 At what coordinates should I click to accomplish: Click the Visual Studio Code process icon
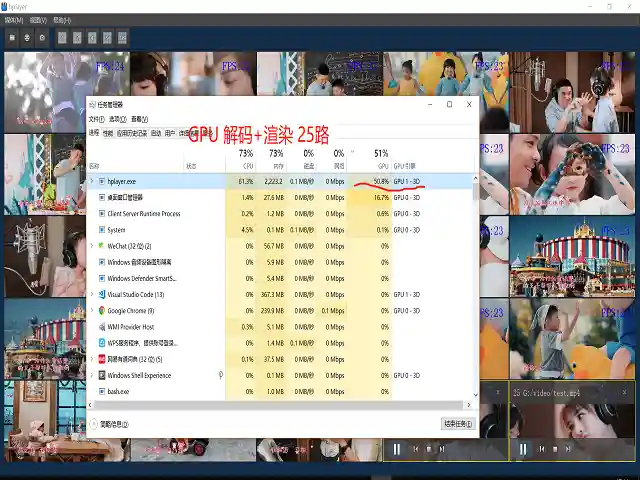pos(101,294)
